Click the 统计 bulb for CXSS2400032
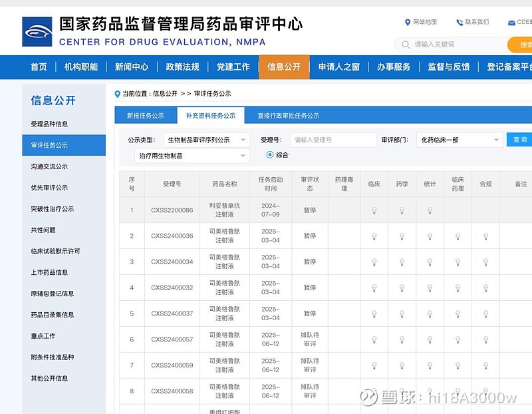532x414 pixels. click(x=430, y=288)
